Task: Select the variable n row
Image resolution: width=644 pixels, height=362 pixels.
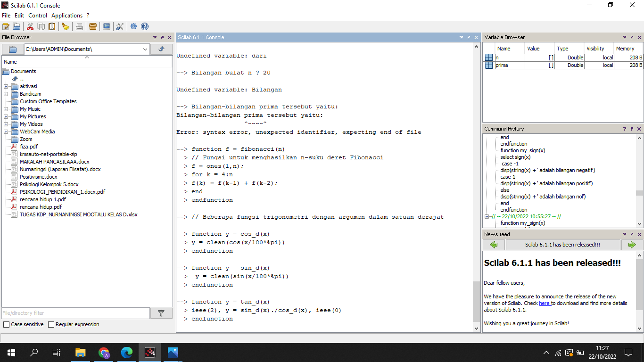Action: click(564, 58)
